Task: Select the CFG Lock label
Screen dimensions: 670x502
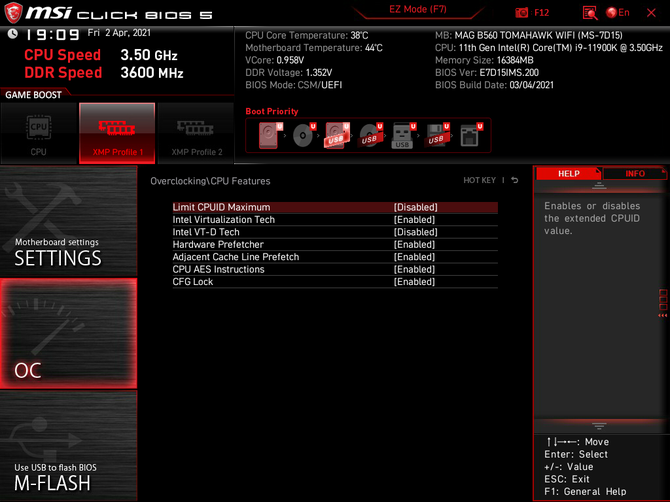Action: pos(193,282)
